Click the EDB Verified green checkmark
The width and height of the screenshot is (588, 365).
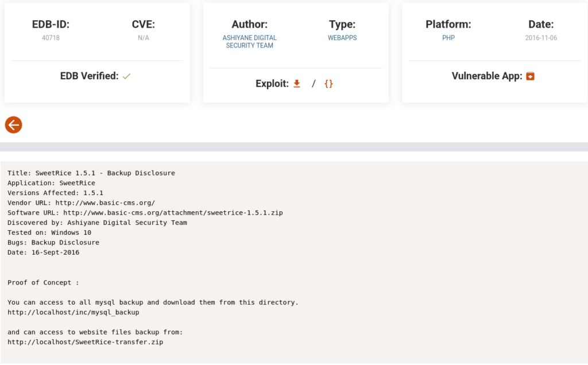point(126,76)
